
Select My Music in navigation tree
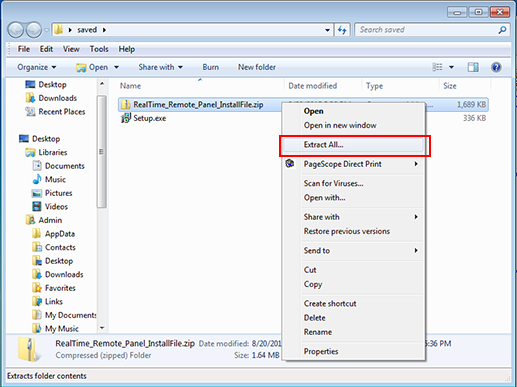[x=55, y=328]
